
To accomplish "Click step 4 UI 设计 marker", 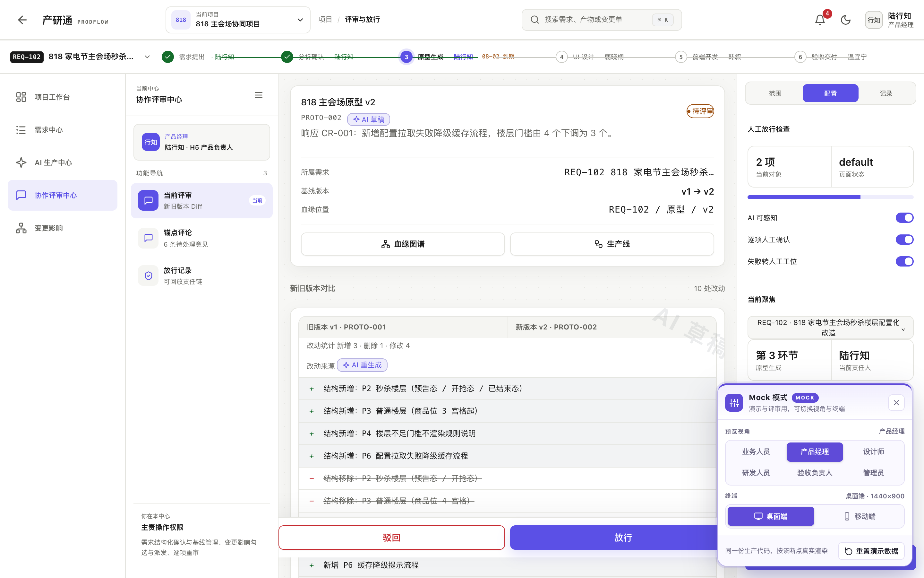I will [561, 57].
